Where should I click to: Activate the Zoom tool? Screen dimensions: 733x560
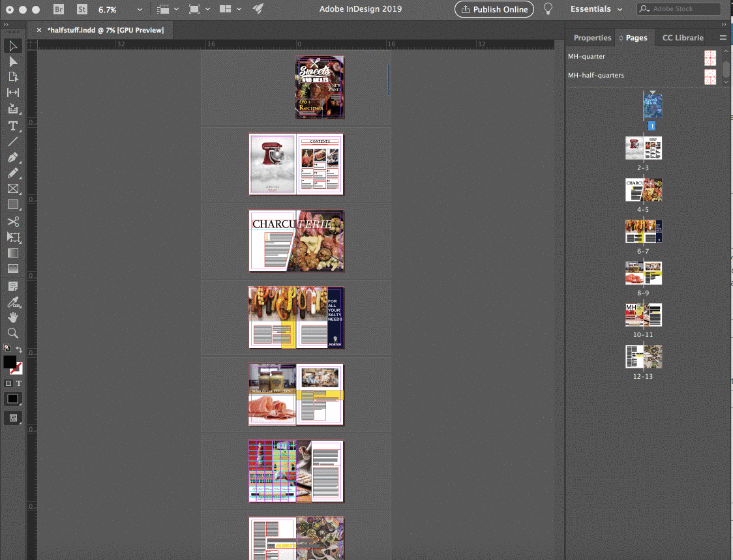[13, 332]
